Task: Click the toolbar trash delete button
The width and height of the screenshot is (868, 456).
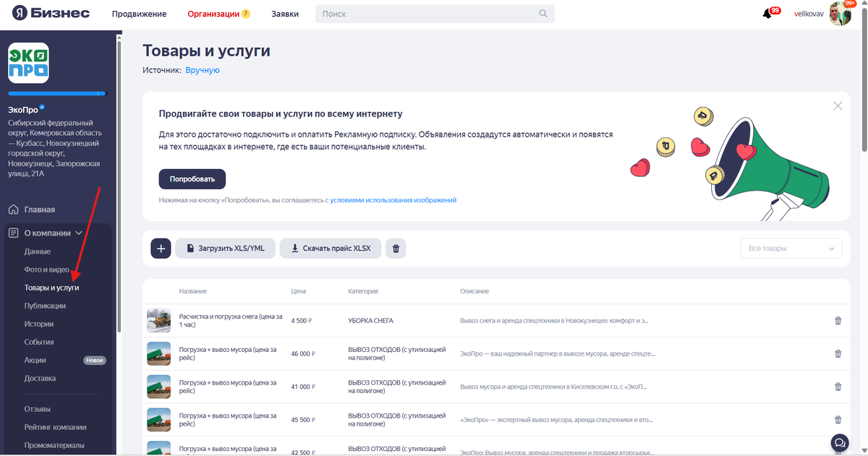Action: [x=396, y=248]
